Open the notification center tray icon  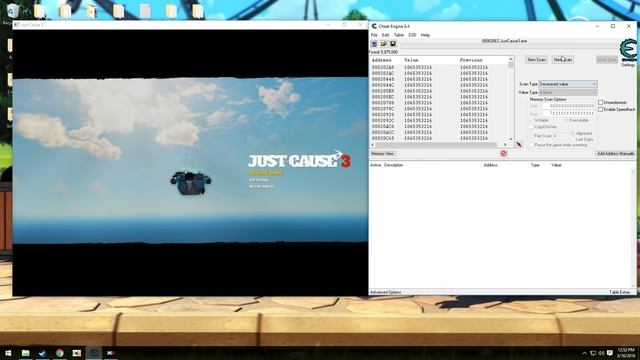[610, 353]
